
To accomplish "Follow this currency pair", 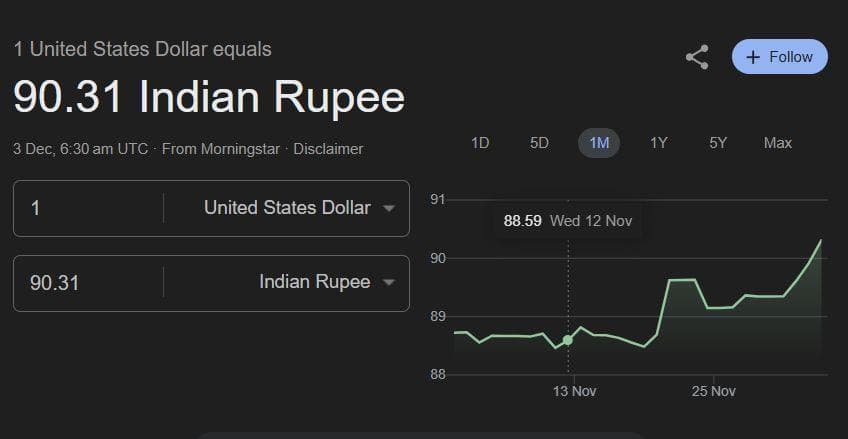I will coord(780,57).
